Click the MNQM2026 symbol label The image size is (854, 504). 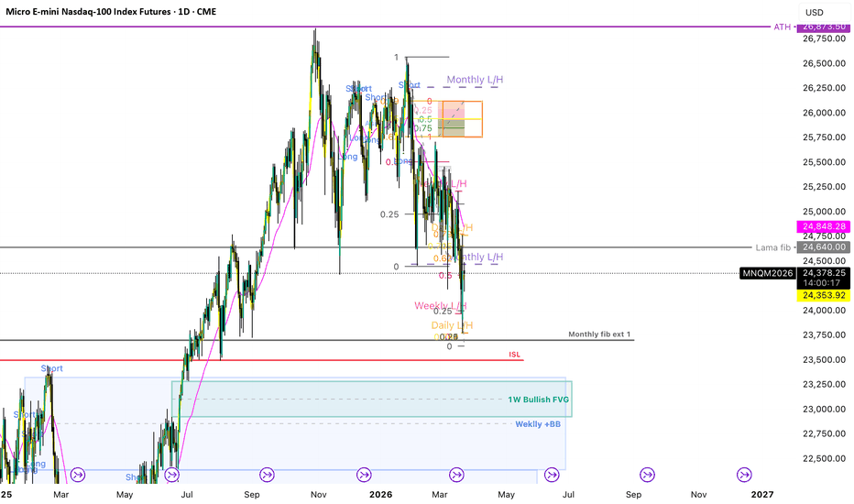pos(767,273)
